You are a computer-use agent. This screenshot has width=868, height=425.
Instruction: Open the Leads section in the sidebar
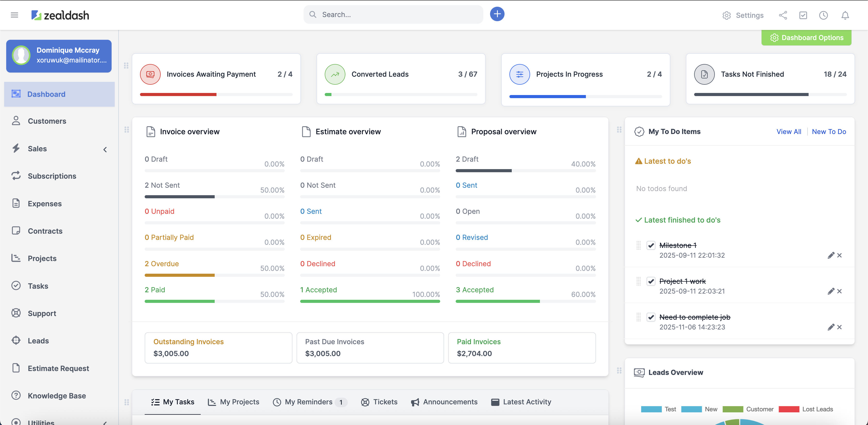(x=38, y=341)
